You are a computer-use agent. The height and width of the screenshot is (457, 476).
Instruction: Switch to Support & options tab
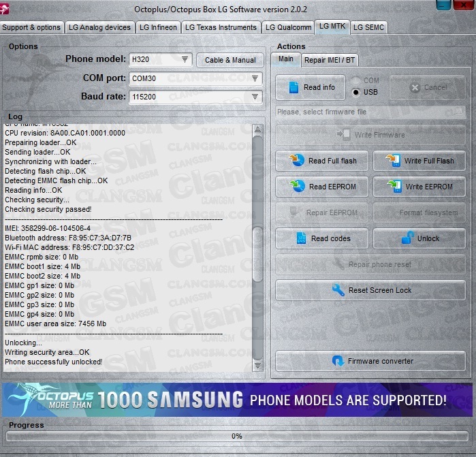click(x=31, y=27)
